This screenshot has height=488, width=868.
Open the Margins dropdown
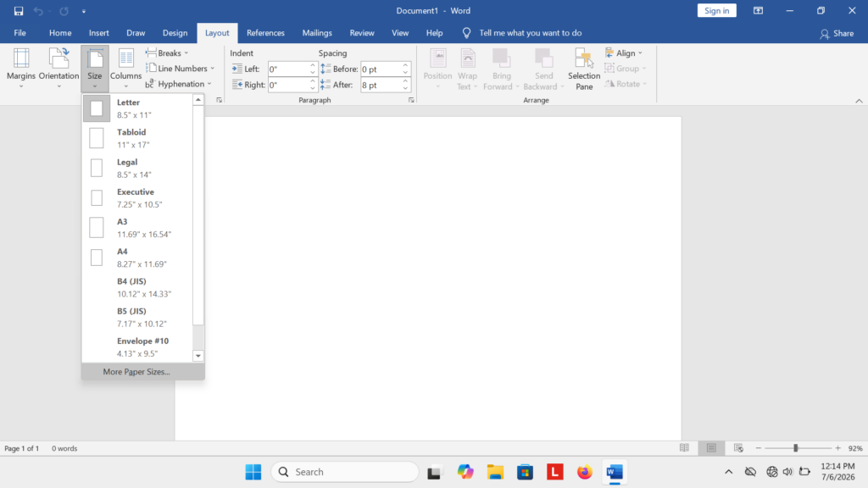pyautogui.click(x=21, y=69)
